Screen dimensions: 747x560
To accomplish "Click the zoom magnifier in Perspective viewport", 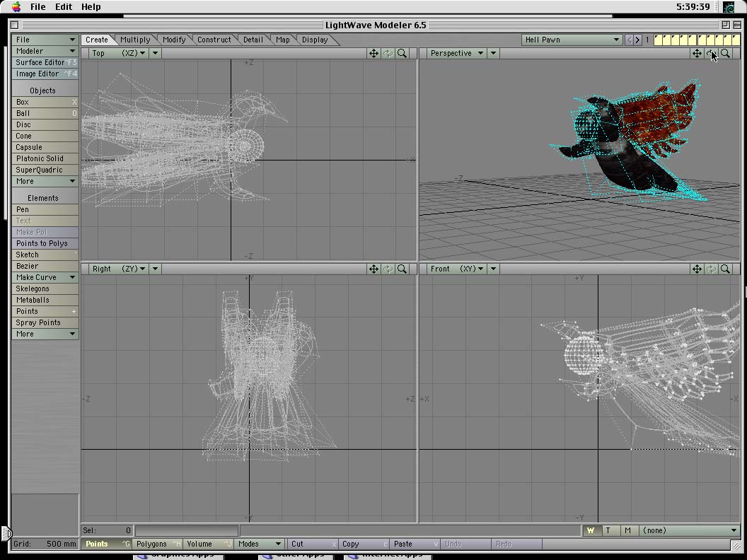I will 725,53.
